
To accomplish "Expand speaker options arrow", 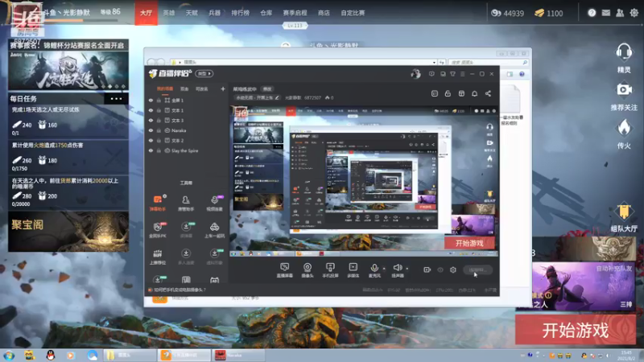I will point(407,269).
